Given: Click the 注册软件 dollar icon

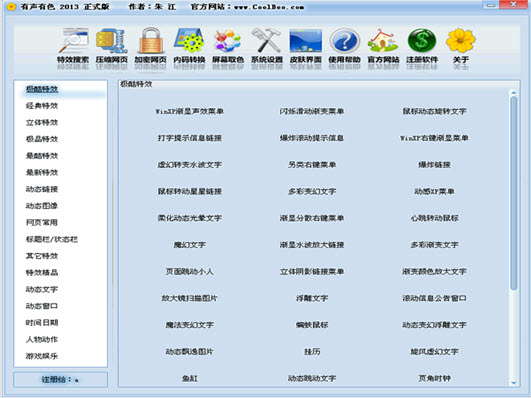Looking at the screenshot, I should tap(422, 46).
